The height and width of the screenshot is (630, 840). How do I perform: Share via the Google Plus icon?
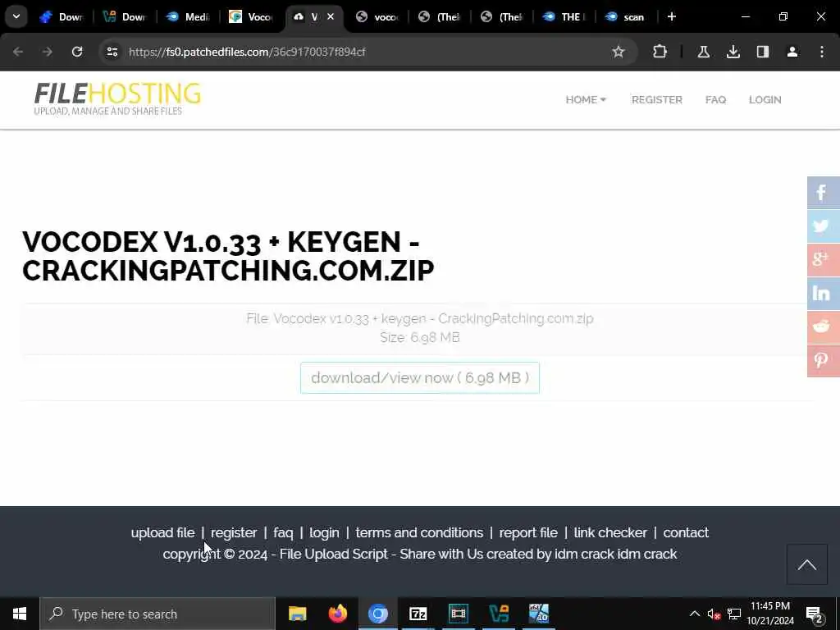[824, 260]
